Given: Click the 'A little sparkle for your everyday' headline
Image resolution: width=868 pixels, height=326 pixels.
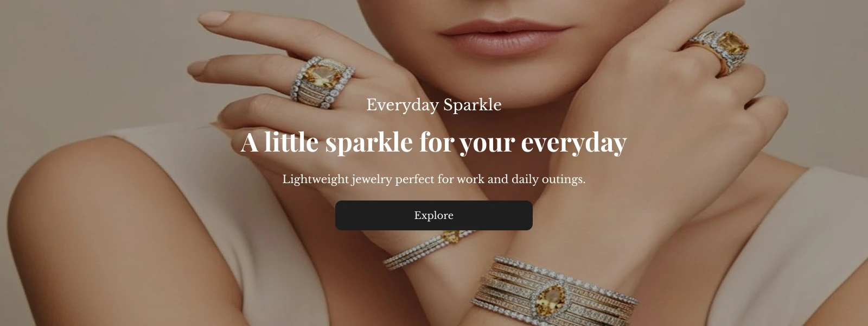Looking at the screenshot, I should tap(433, 142).
